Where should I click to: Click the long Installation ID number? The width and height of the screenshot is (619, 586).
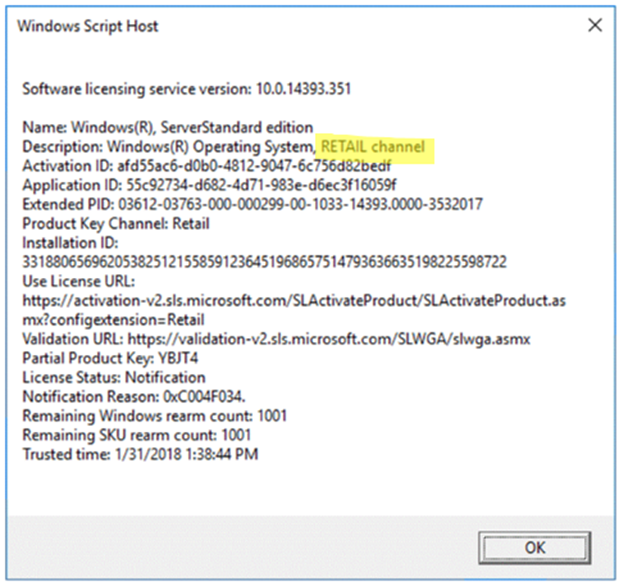[264, 262]
